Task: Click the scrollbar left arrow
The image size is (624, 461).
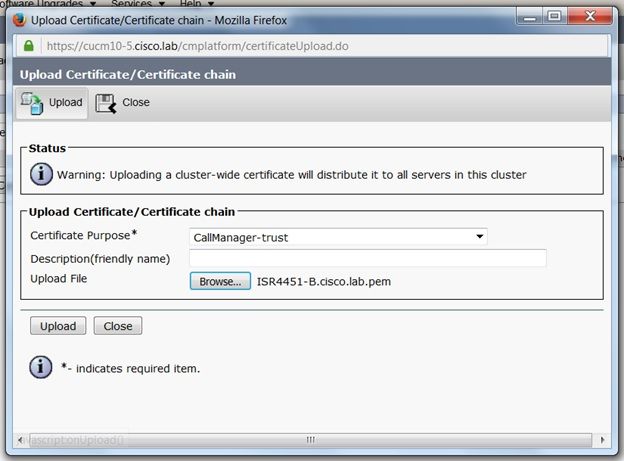Action: 20,440
